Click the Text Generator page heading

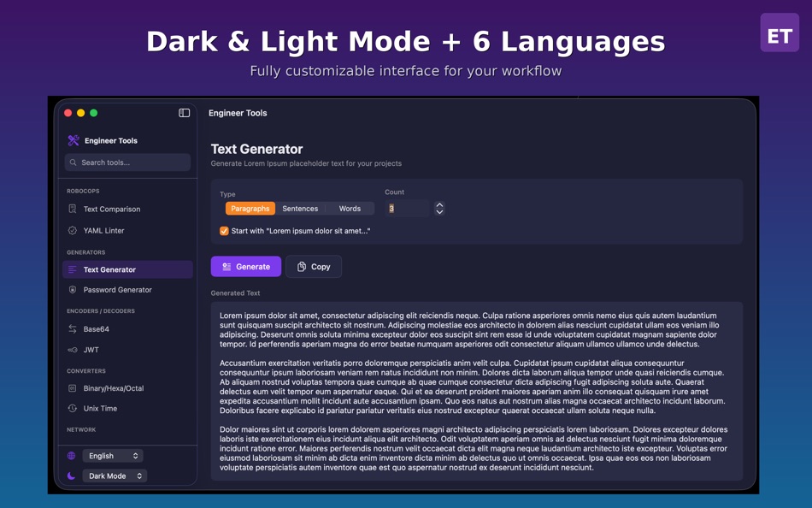257,150
